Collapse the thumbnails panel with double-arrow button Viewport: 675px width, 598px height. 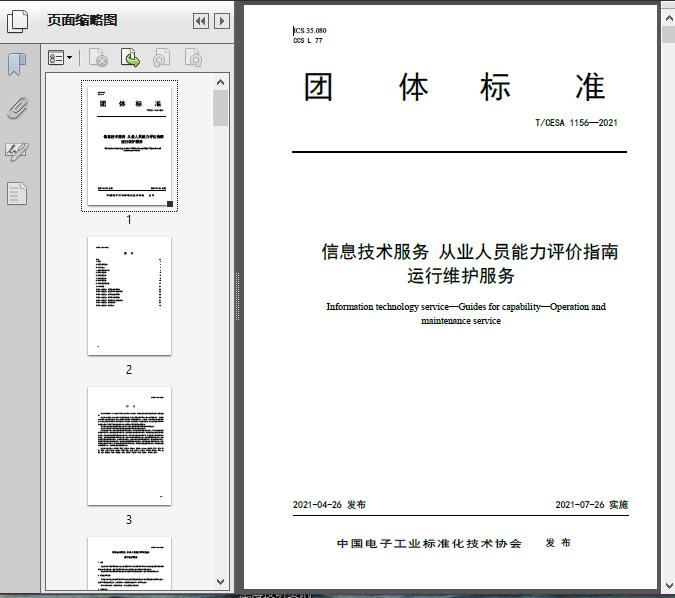tap(201, 21)
